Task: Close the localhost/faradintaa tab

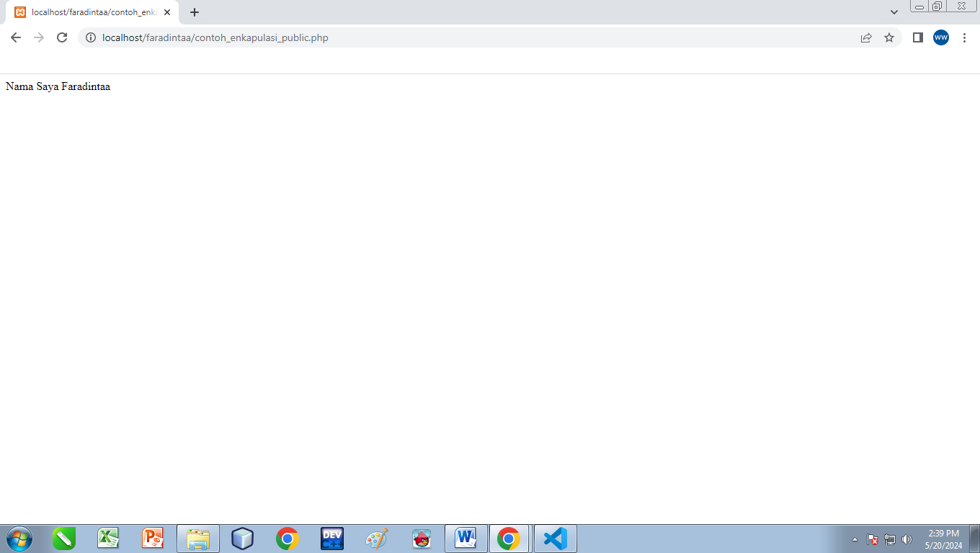Action: coord(167,12)
